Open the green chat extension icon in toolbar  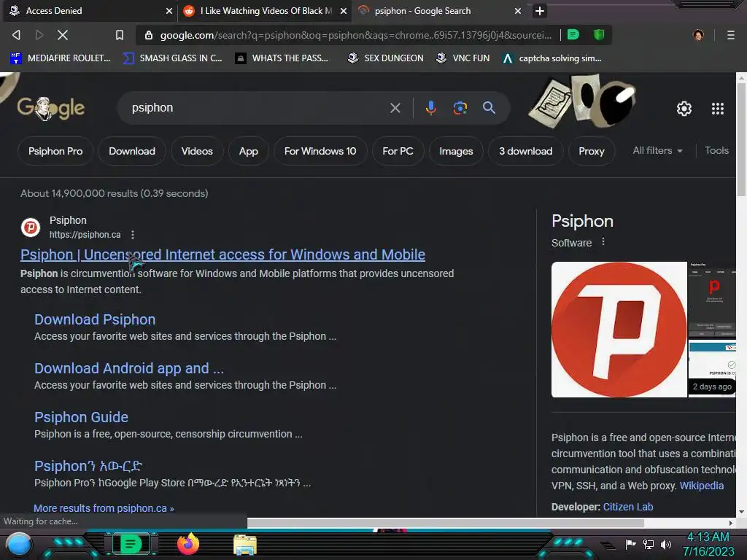coord(573,35)
